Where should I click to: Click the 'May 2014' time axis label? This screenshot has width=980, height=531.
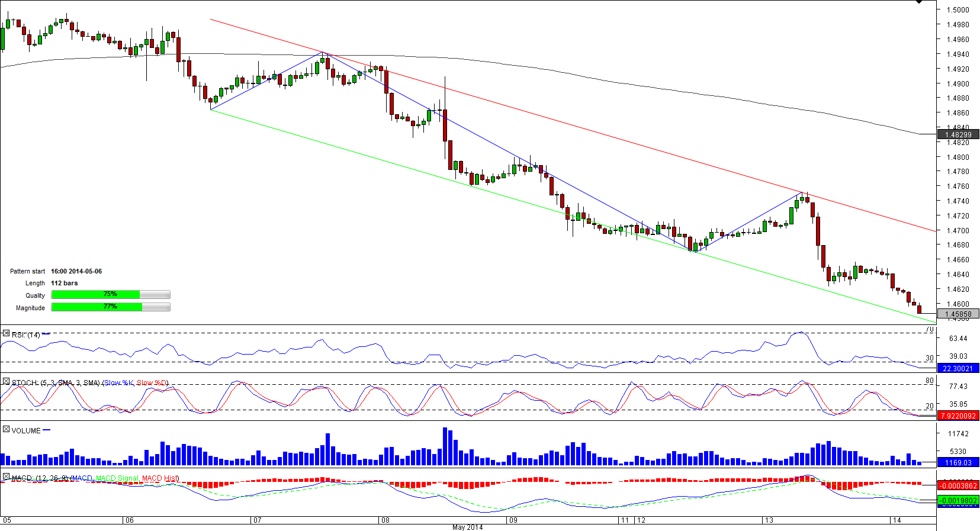tap(467, 527)
